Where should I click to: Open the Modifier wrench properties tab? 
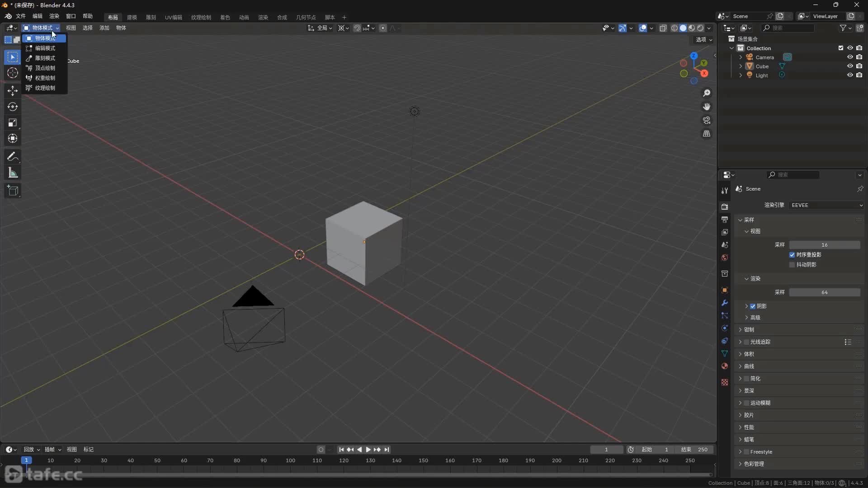(x=725, y=303)
